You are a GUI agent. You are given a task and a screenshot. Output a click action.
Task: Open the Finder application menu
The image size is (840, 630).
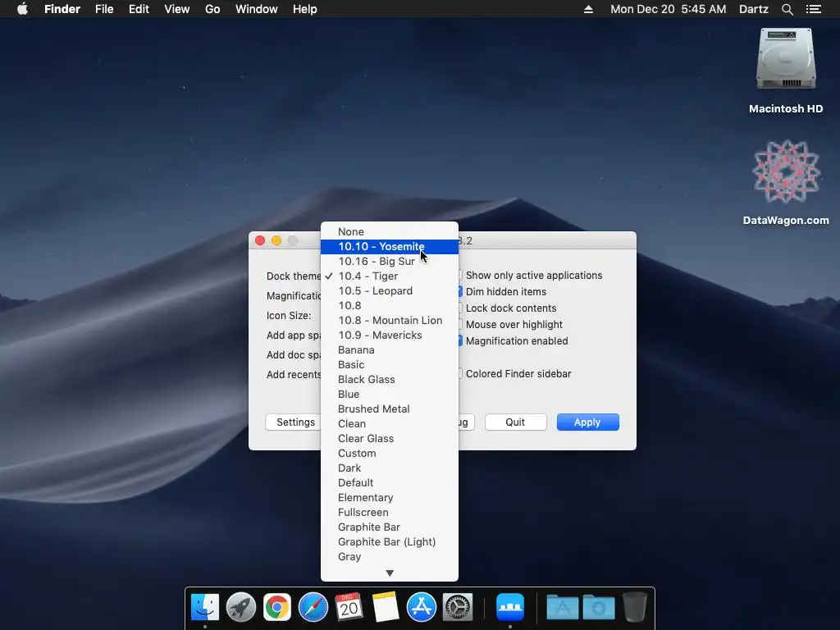pyautogui.click(x=62, y=9)
